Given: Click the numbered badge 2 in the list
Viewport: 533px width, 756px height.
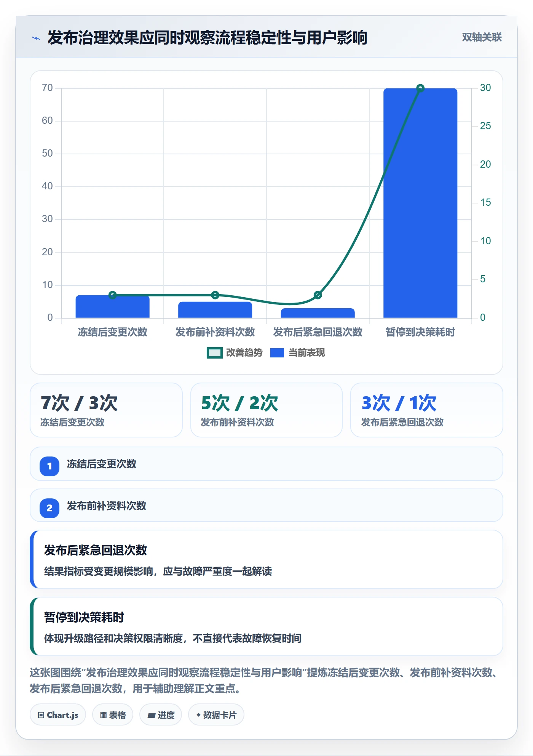Looking at the screenshot, I should [49, 508].
